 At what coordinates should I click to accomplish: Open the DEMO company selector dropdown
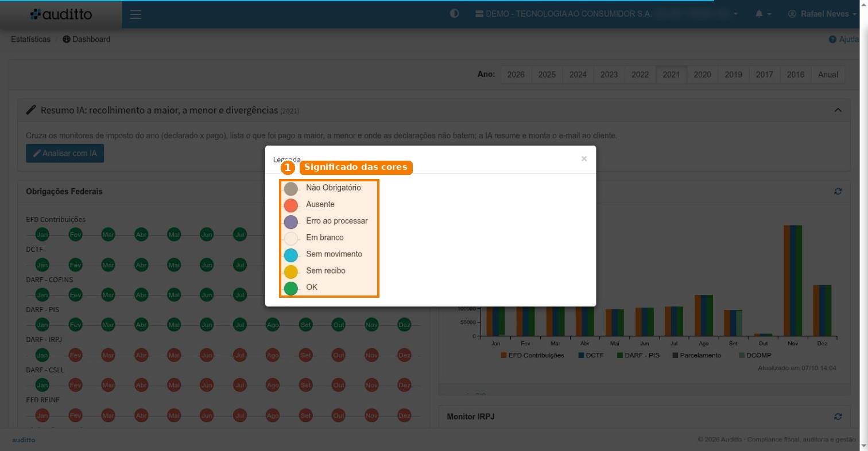pos(607,14)
